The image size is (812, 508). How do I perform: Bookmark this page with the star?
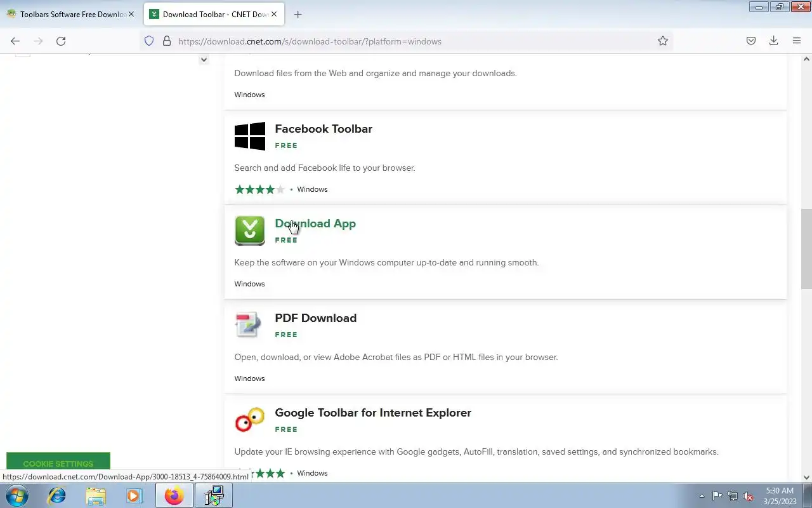(663, 41)
